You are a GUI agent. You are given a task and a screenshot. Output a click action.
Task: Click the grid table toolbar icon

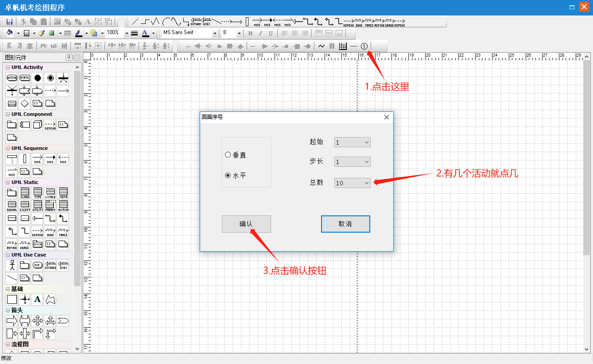(343, 46)
